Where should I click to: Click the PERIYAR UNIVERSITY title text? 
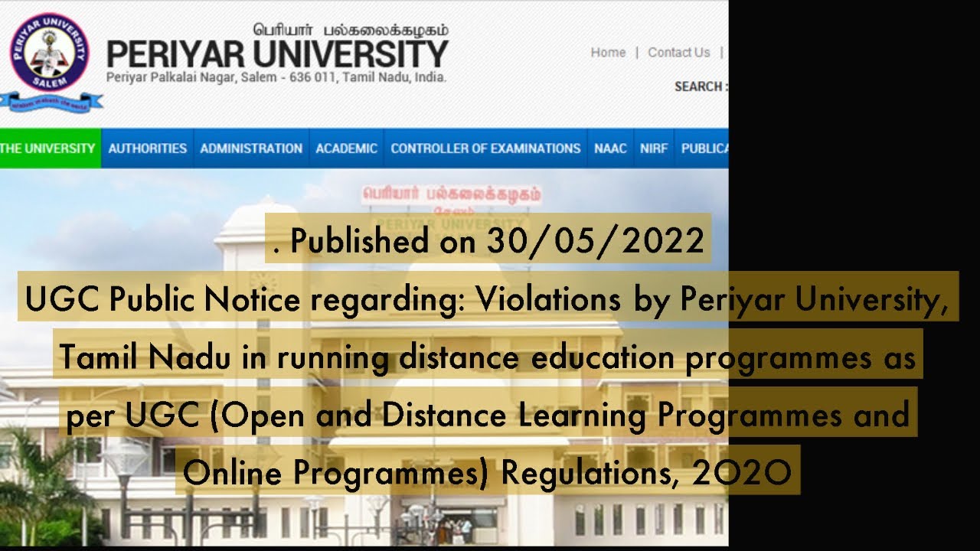(277, 54)
